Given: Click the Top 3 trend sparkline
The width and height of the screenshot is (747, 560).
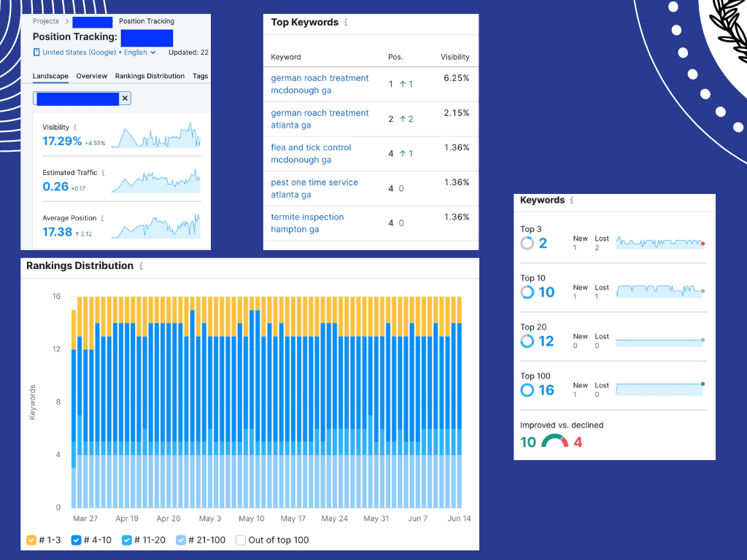Looking at the screenshot, I should click(x=660, y=243).
